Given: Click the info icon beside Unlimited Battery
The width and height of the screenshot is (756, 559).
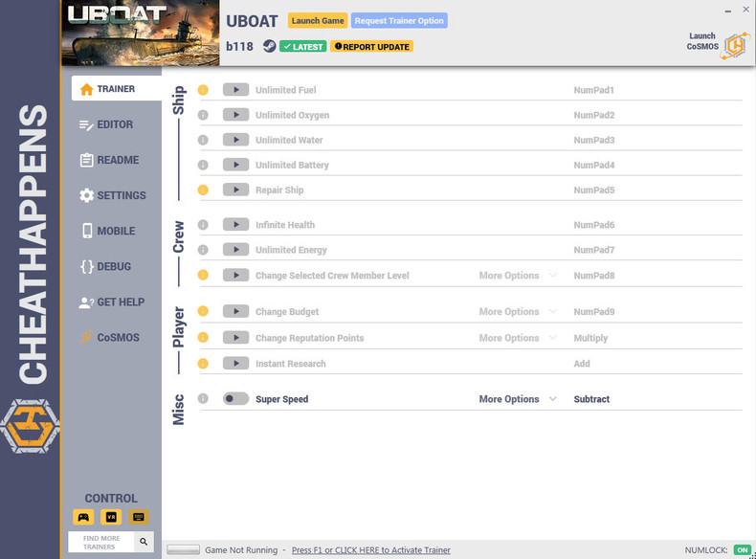Looking at the screenshot, I should pos(203,166).
